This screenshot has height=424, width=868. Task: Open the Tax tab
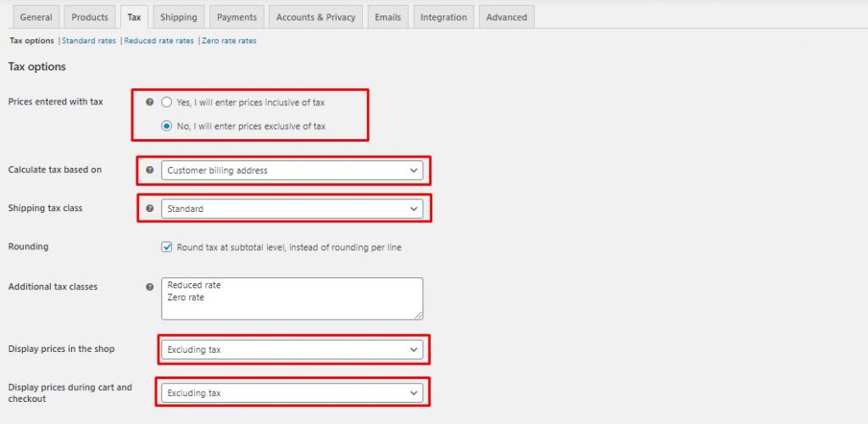pyautogui.click(x=134, y=17)
